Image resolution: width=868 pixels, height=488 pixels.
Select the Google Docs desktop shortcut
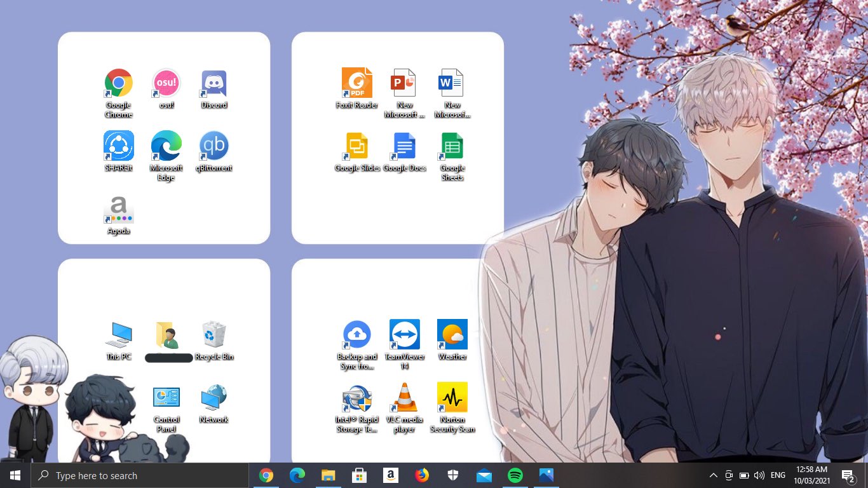click(x=404, y=151)
